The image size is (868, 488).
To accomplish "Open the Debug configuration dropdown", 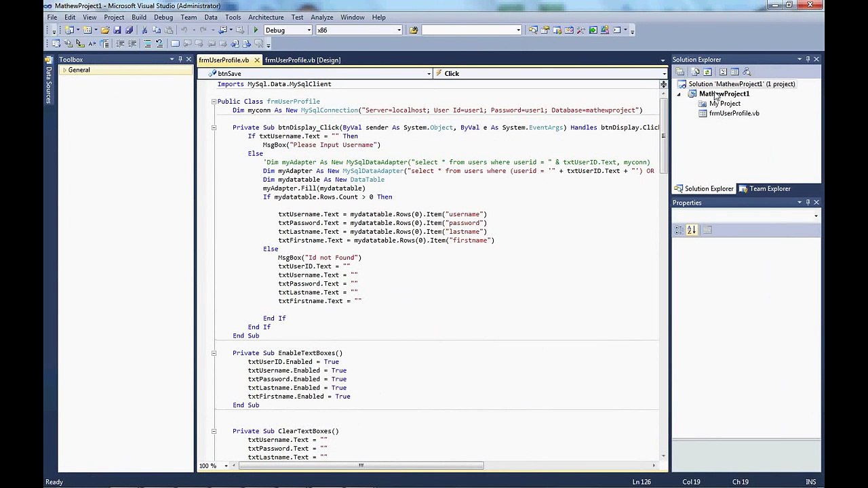I will [x=309, y=30].
